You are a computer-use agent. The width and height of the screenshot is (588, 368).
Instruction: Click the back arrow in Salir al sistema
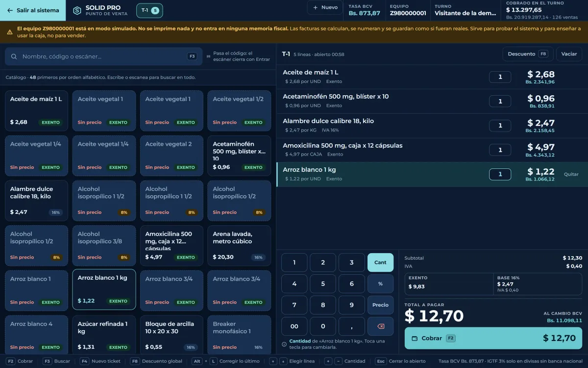pos(10,10)
